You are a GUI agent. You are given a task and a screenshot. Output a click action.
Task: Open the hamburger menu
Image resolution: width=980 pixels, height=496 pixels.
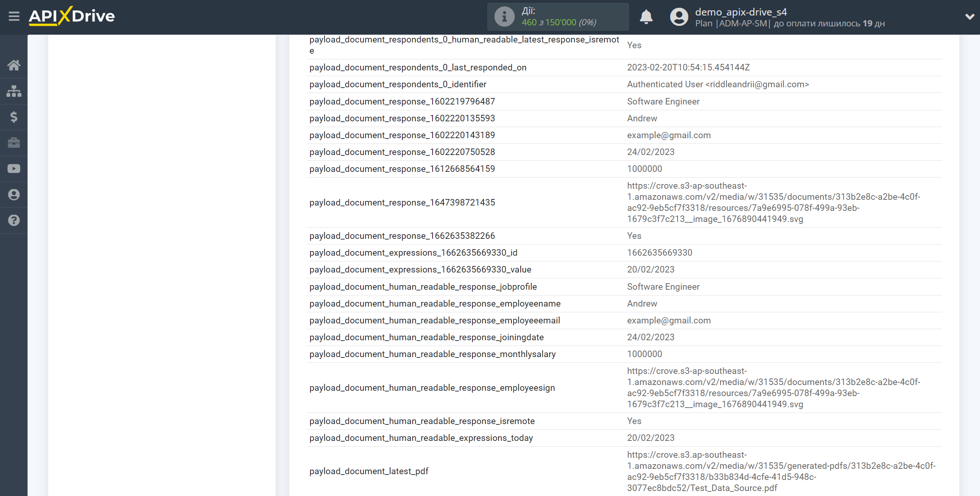(14, 16)
